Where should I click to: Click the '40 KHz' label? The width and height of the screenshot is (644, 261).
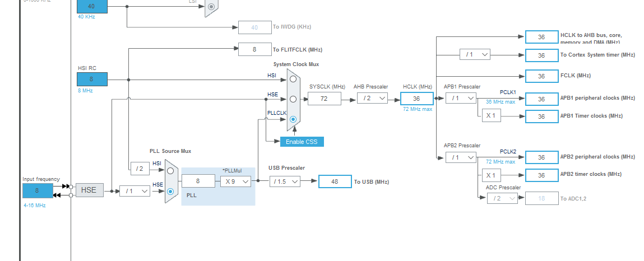[x=86, y=17]
